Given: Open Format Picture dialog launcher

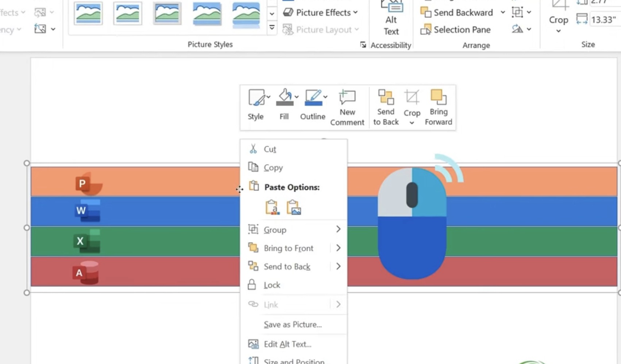Looking at the screenshot, I should (363, 45).
